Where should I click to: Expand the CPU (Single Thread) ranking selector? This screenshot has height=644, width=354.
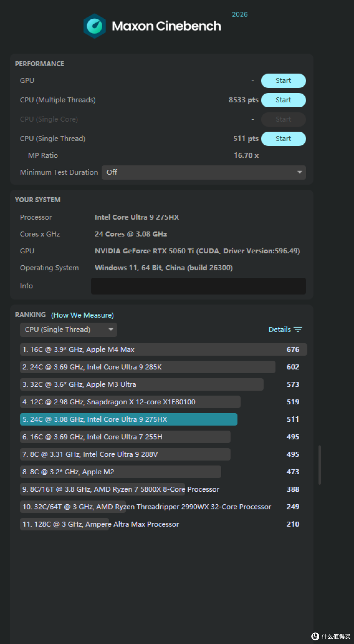(69, 330)
